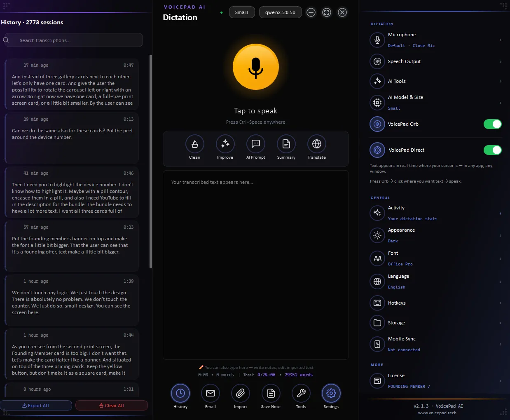Expand the Storage row chevron
This screenshot has height=420, width=510.
[x=501, y=323]
